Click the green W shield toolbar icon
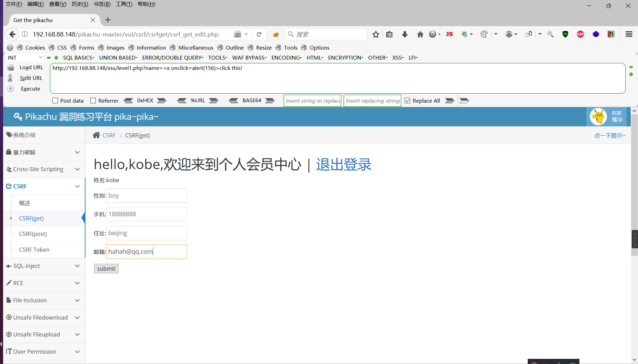638x364 pixels. [x=565, y=34]
